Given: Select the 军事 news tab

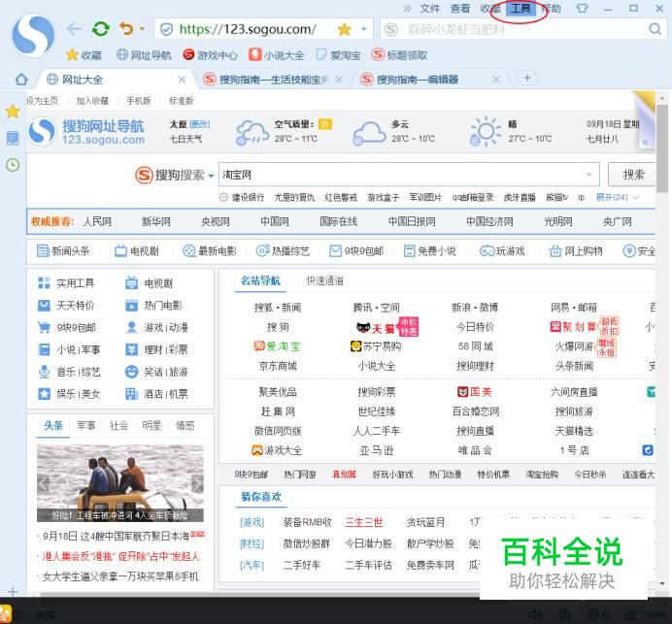Looking at the screenshot, I should [85, 425].
